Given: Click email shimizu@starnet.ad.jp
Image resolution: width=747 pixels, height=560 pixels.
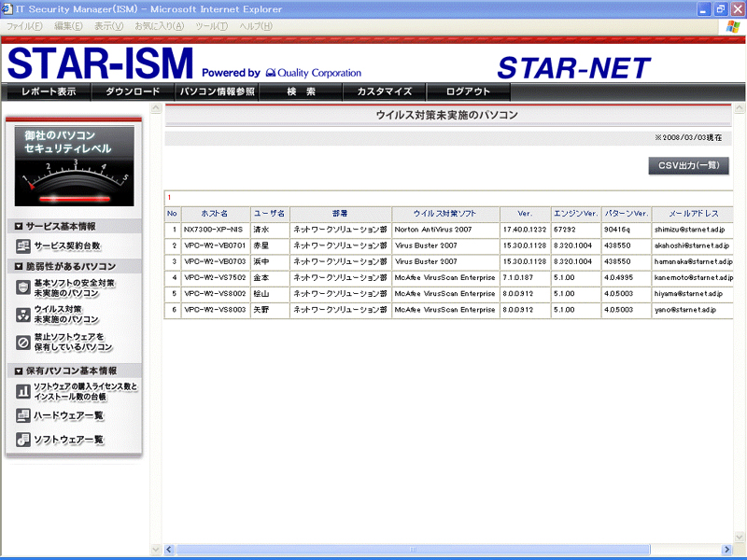Looking at the screenshot, I should pos(689,230).
